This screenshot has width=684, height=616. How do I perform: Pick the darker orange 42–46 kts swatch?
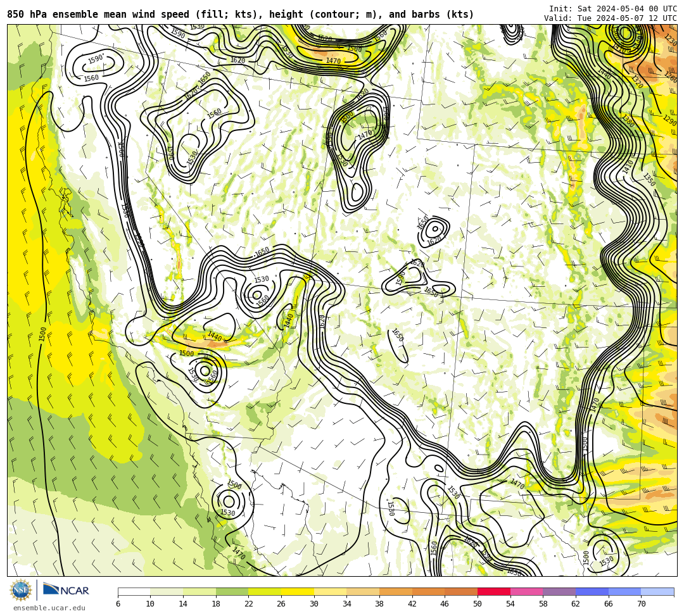[428, 591]
